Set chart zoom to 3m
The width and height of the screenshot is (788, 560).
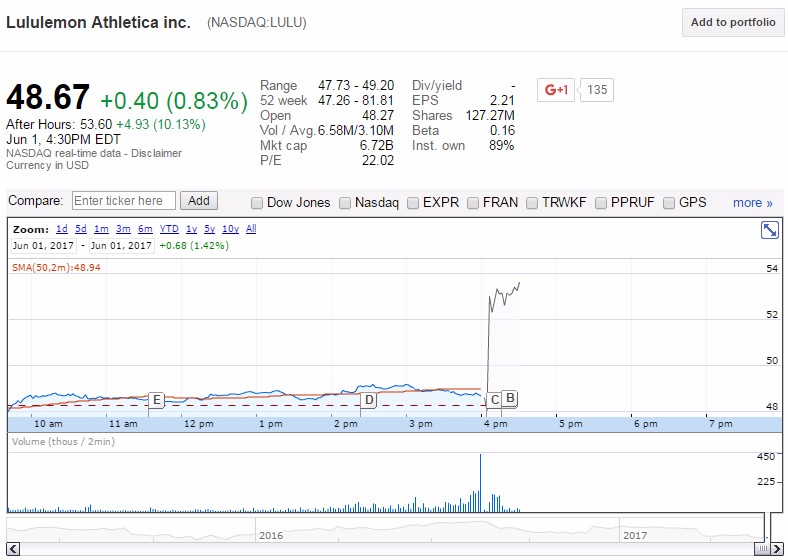pos(123,229)
